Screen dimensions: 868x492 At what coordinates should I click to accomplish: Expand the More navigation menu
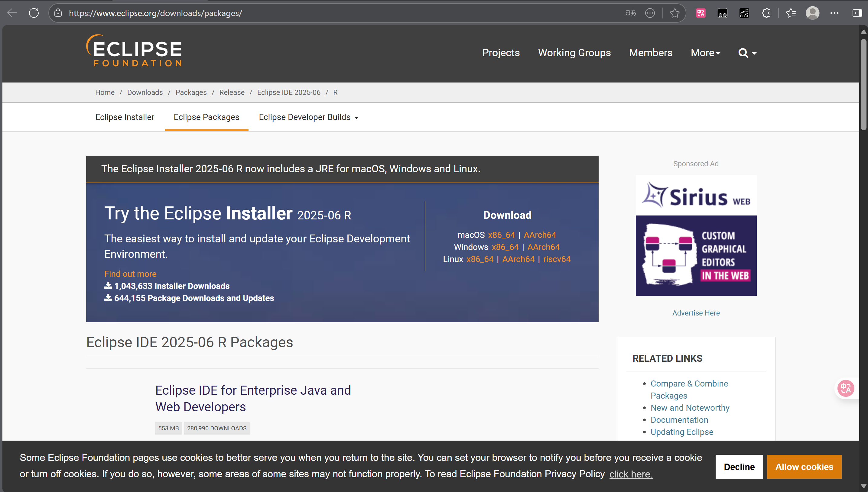pos(705,53)
